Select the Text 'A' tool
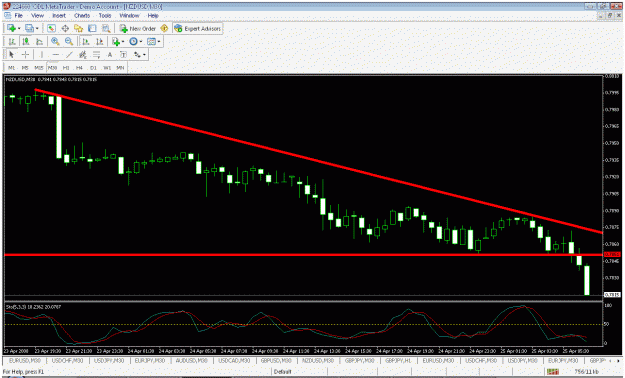The image size is (625, 378). tap(110, 55)
